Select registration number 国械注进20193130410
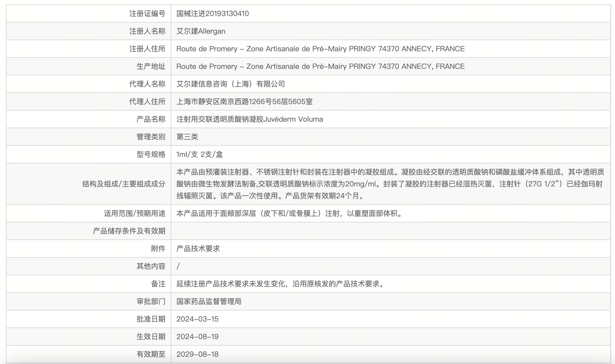Viewport: 615px width, 364px height. click(212, 13)
